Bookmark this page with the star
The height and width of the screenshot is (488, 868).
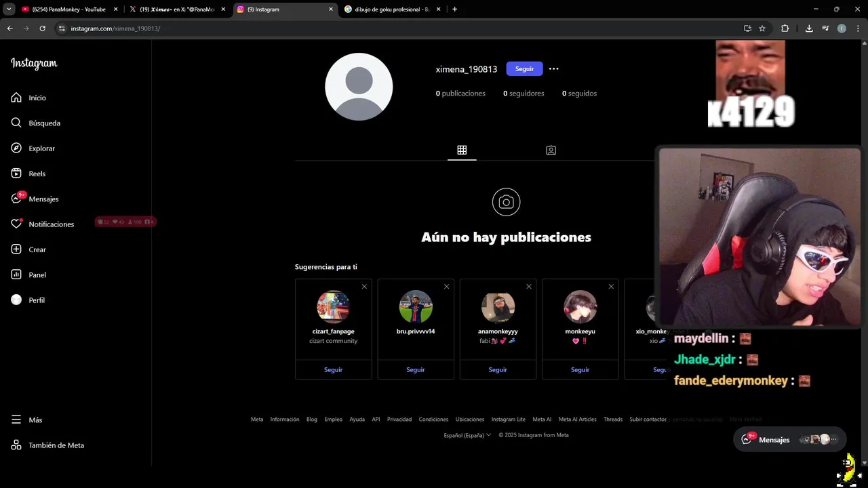tap(762, 28)
